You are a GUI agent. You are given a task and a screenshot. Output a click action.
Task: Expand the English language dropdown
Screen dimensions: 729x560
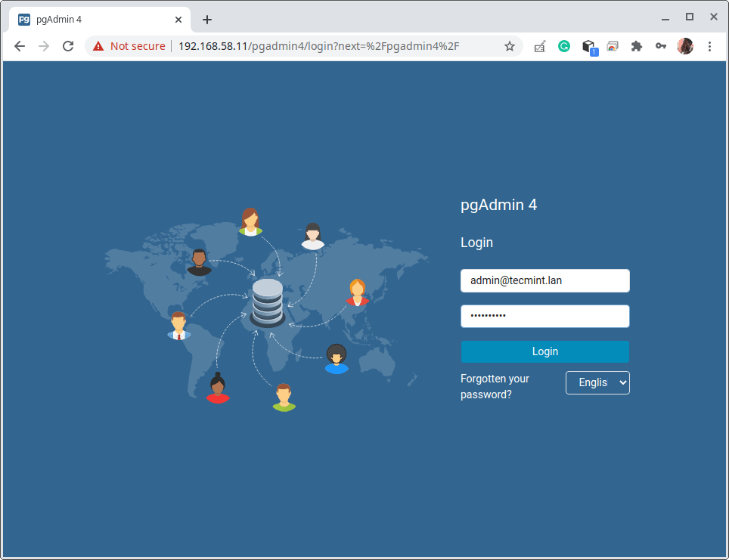click(597, 382)
